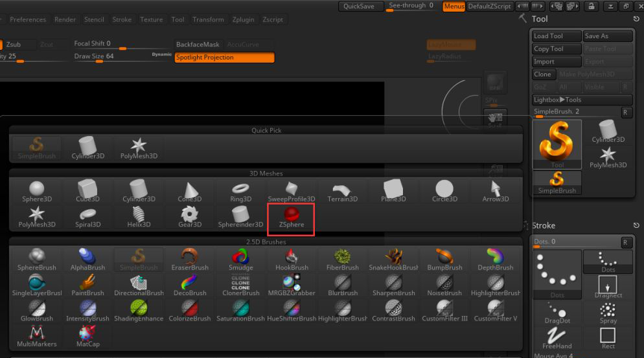Open the Texture menu
Viewport: 644px width, 358px height.
point(152,19)
